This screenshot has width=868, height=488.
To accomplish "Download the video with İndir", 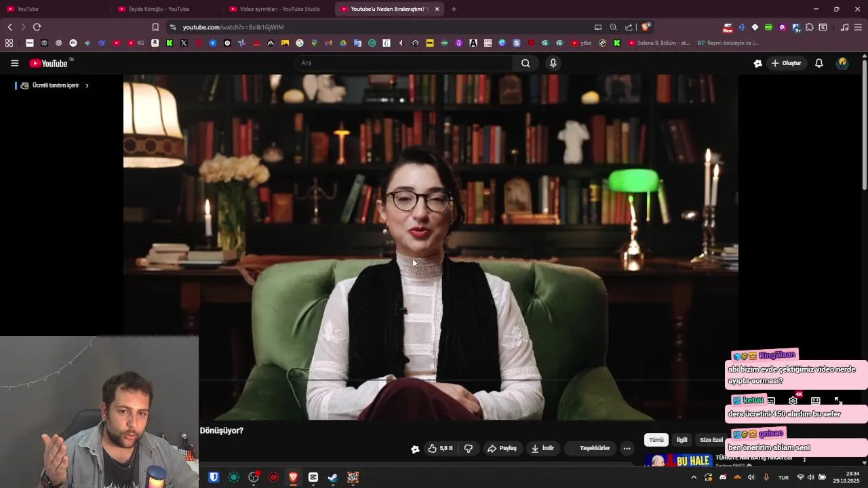I will click(x=542, y=448).
